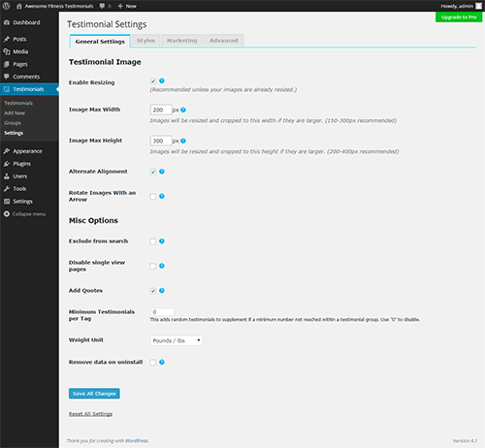Click the Appearance paintbrush icon
This screenshot has width=485, height=448.
tap(7, 151)
